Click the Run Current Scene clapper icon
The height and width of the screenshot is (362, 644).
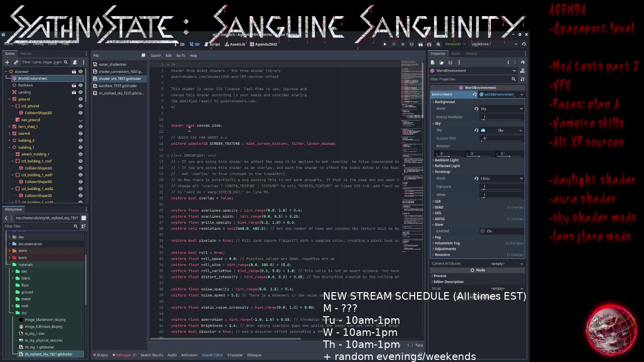[421, 44]
